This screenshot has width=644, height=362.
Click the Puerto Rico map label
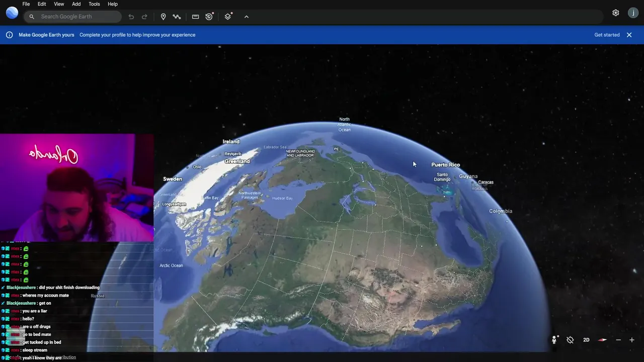(x=445, y=165)
